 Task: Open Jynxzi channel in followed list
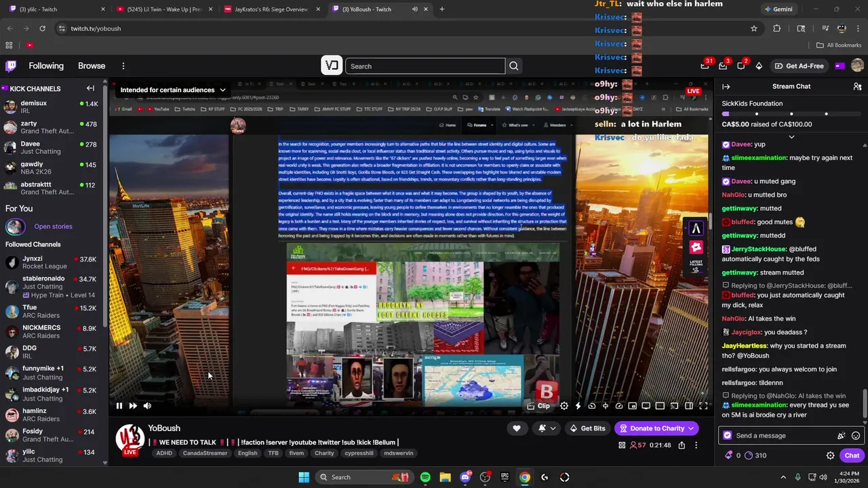click(x=51, y=262)
